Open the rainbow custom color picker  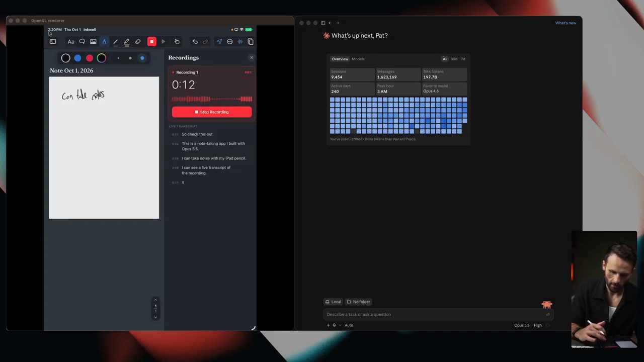pos(102,58)
